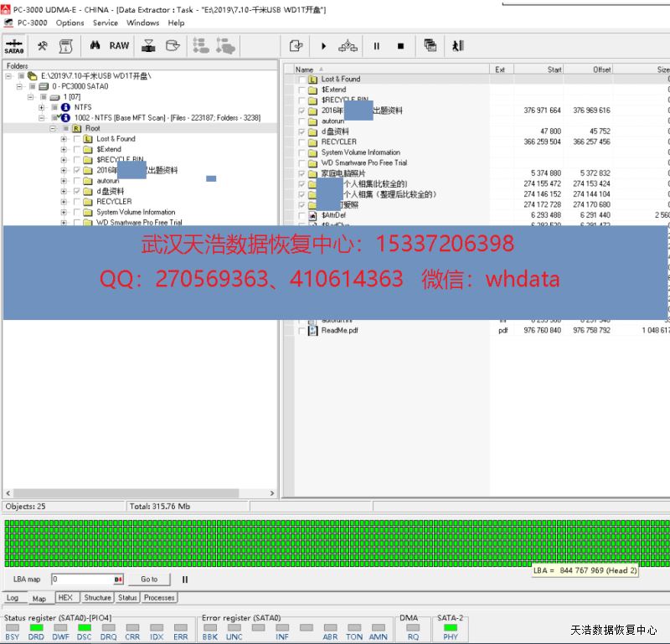The image size is (670, 644).
Task: Click the pause icon in the toolbar
Action: coord(376,46)
